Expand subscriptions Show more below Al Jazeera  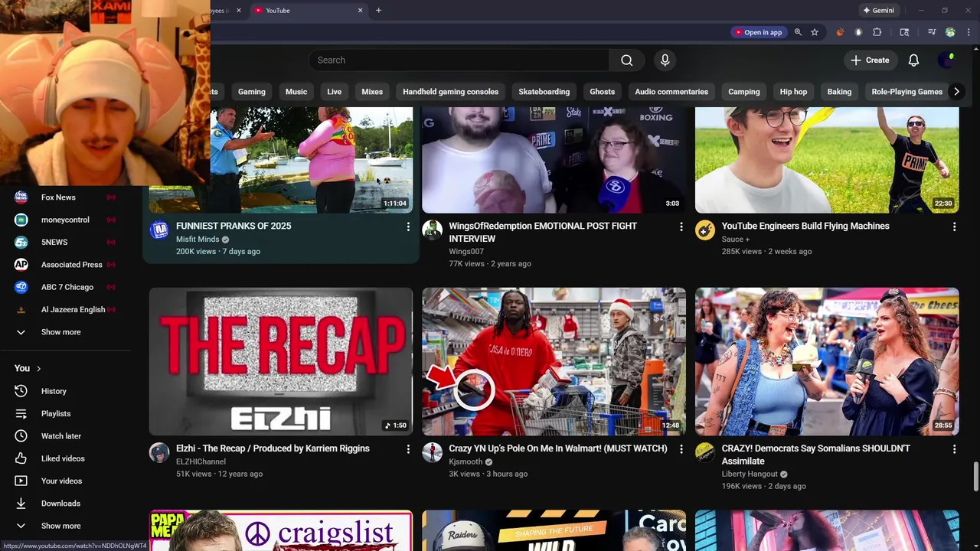coord(65,332)
